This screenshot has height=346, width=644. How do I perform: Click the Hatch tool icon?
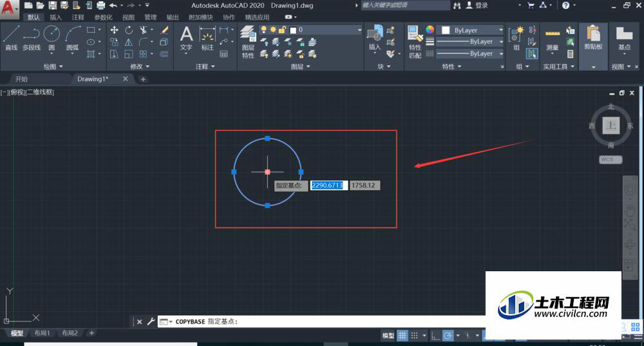tap(91, 54)
